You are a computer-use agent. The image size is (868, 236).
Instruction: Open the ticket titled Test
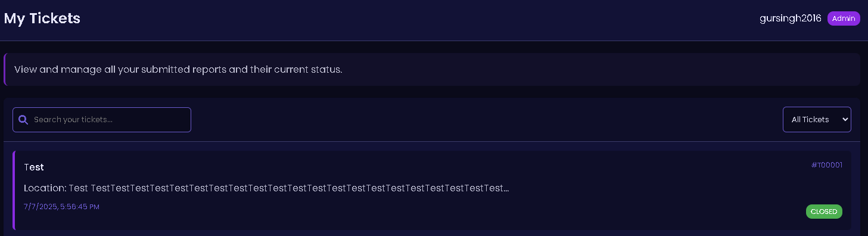[x=34, y=167]
